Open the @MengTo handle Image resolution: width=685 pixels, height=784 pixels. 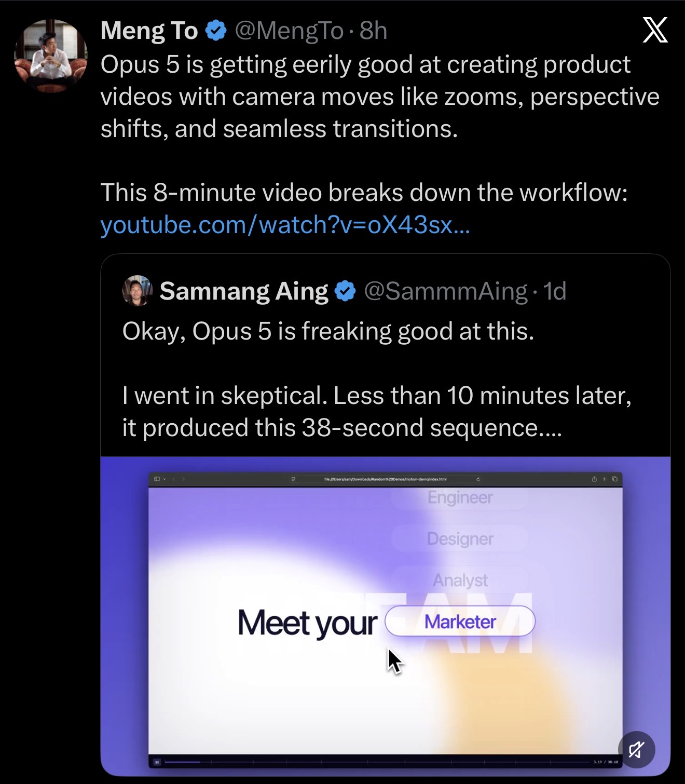(x=289, y=31)
